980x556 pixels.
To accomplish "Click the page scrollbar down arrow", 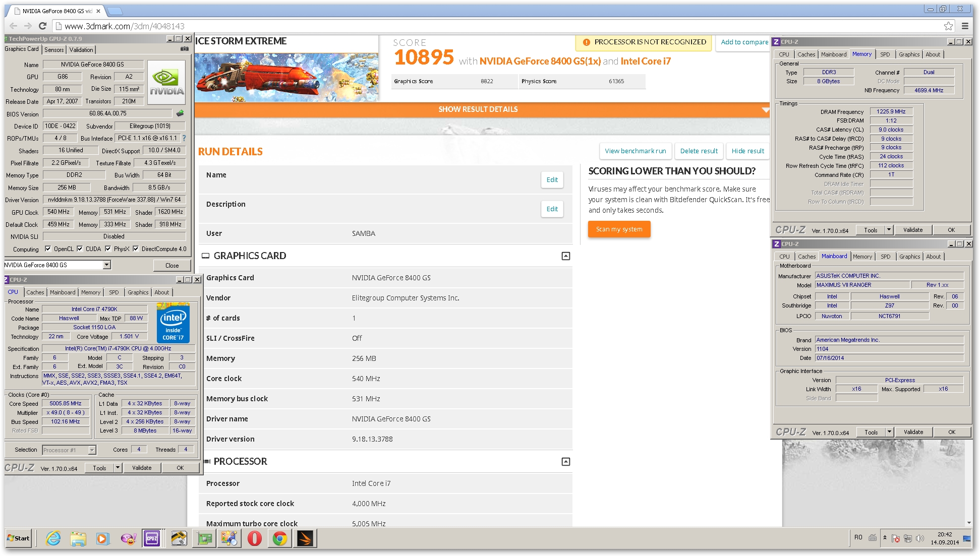I will click(968, 523).
